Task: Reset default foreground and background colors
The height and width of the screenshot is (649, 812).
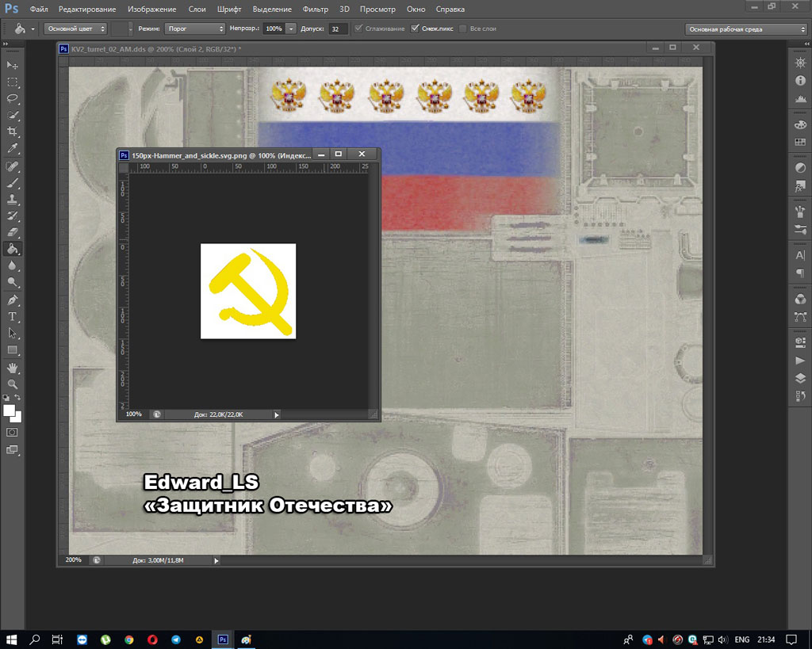Action: coord(6,398)
